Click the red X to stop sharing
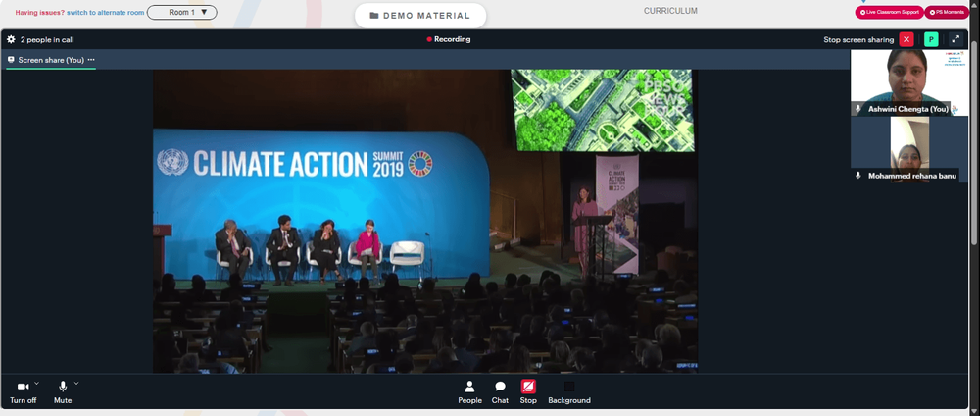Screen dimensions: 980x416 point(906,39)
